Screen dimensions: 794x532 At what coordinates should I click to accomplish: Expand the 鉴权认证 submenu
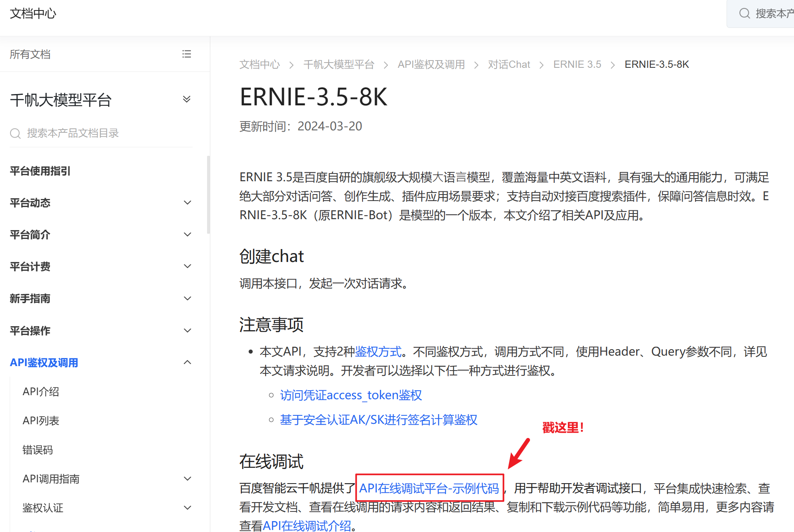[187, 508]
